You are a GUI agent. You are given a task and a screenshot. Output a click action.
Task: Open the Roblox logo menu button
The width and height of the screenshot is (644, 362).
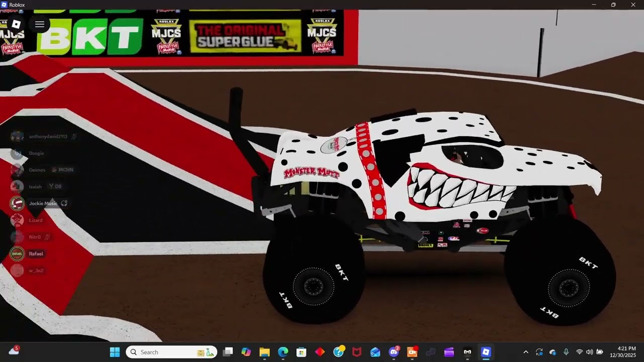16,24
